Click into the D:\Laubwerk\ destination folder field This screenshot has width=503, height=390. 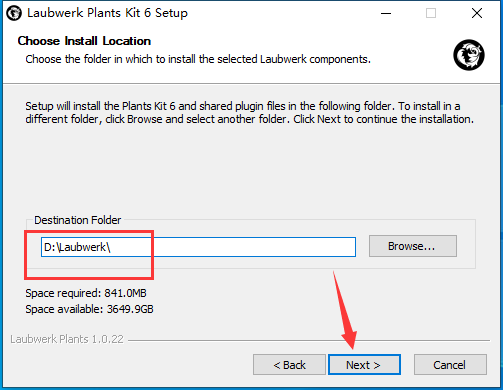(198, 247)
